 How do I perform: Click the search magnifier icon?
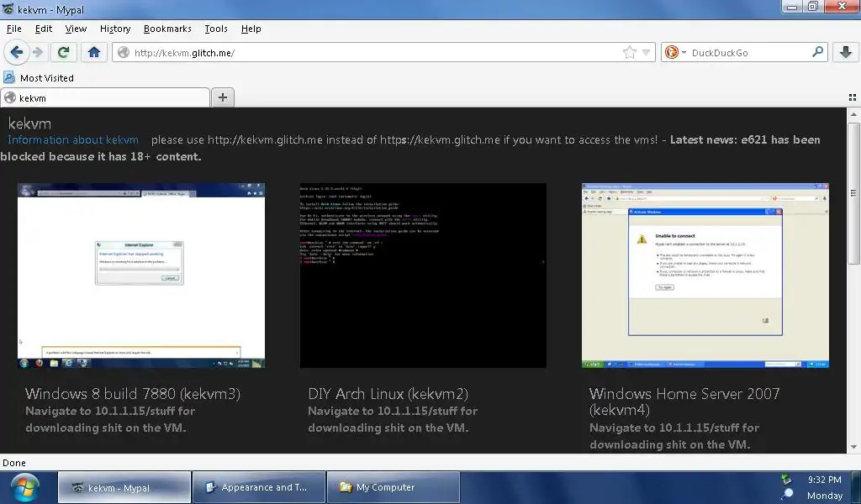817,52
